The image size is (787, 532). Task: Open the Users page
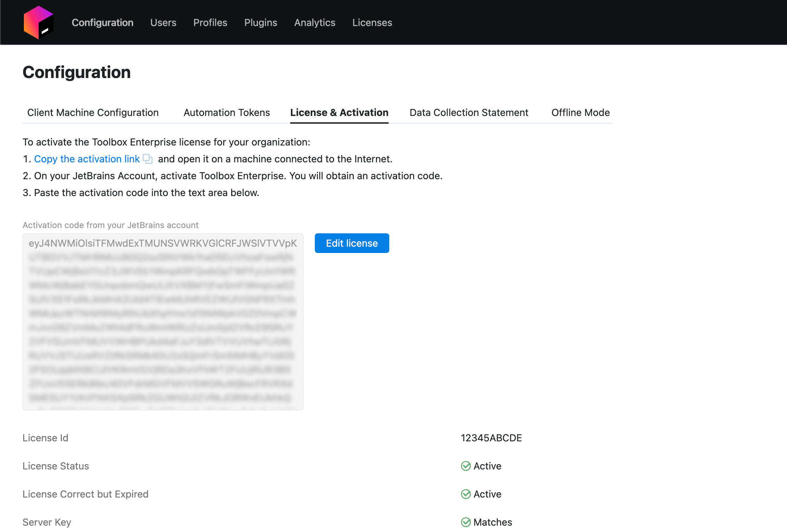pyautogui.click(x=163, y=22)
